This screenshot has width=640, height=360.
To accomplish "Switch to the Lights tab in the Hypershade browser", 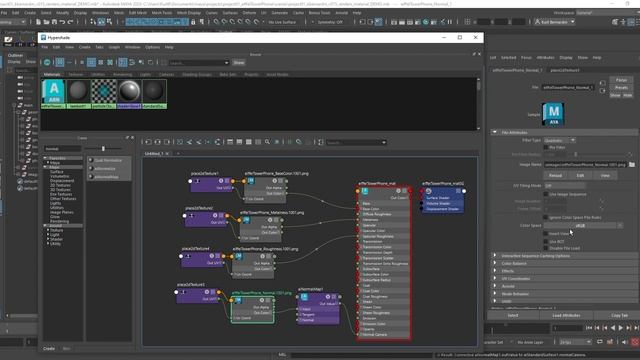I will point(145,75).
